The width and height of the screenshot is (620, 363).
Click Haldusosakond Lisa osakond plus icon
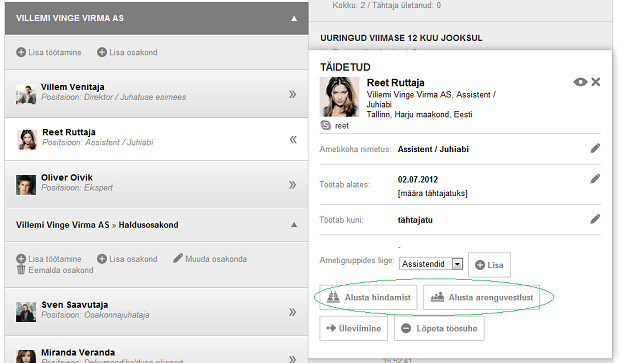point(102,259)
